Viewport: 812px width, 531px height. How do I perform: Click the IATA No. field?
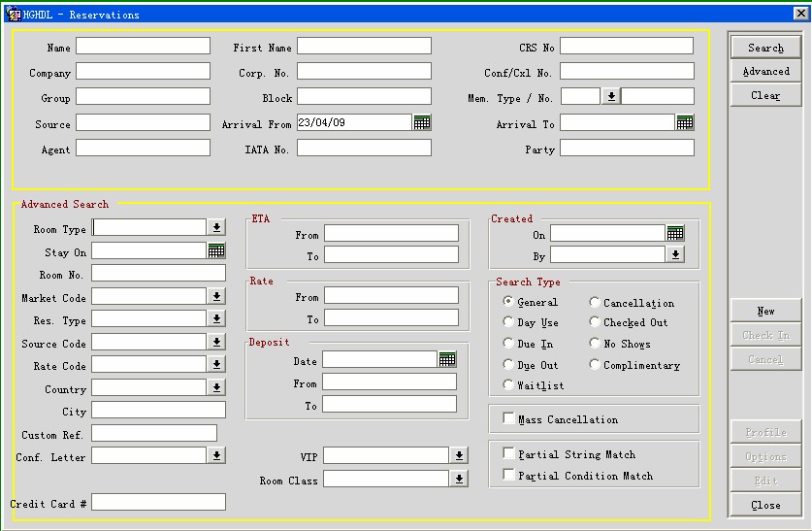coord(364,148)
